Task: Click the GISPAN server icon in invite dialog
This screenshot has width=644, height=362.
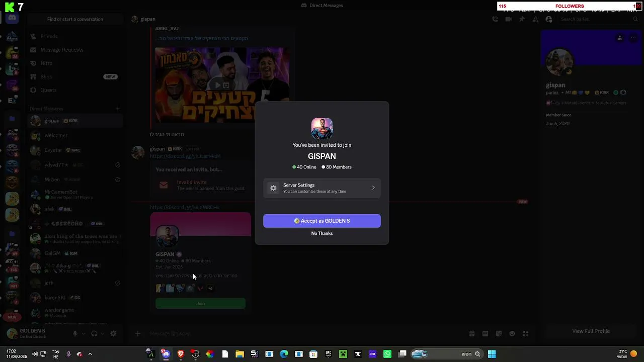Action: pyautogui.click(x=322, y=128)
